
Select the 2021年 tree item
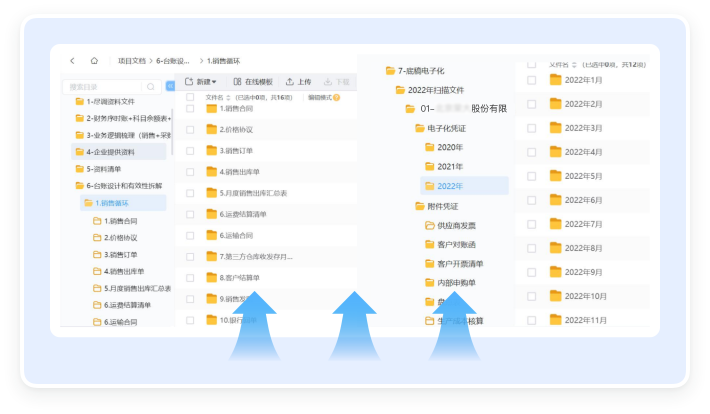[x=449, y=166]
